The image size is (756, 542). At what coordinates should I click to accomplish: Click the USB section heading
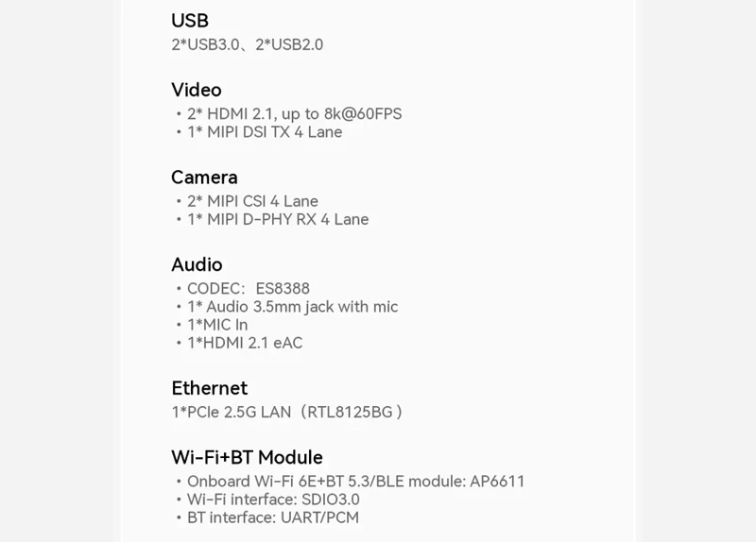coord(190,21)
